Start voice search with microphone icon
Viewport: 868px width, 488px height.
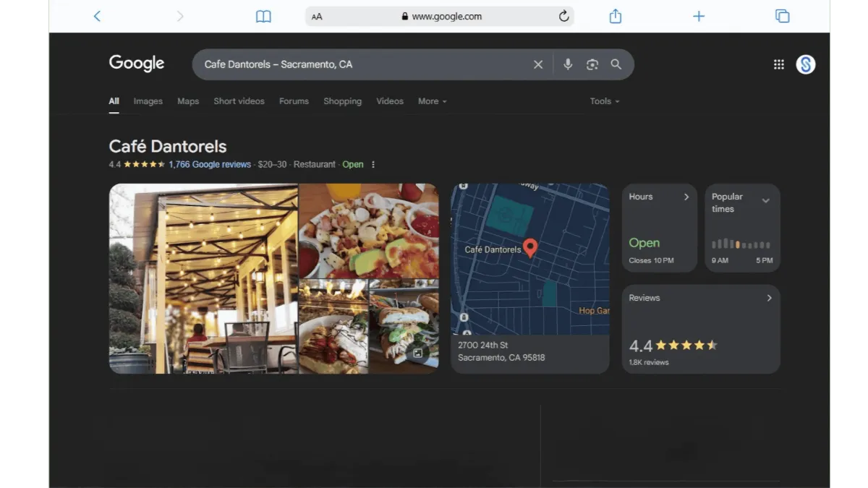coord(568,64)
